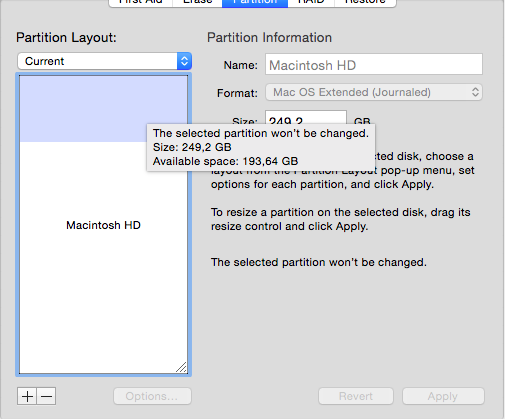The height and width of the screenshot is (419, 505).
Task: Click the Options... button
Action: (x=152, y=396)
